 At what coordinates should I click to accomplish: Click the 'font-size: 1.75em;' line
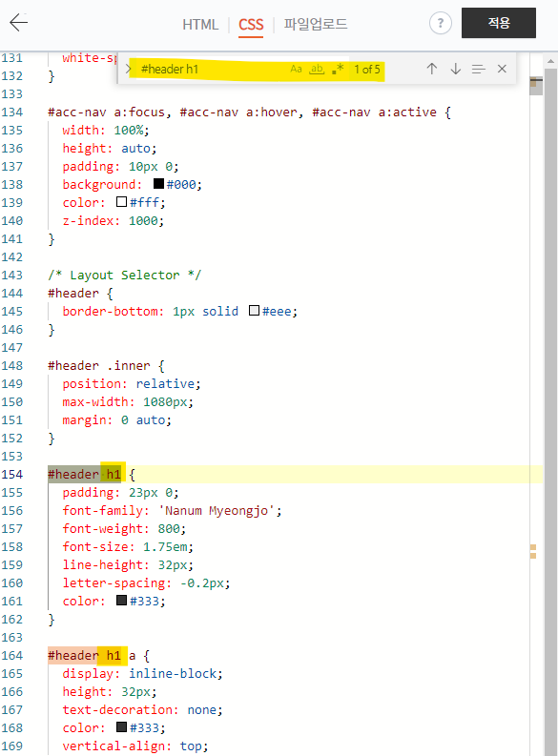[128, 547]
